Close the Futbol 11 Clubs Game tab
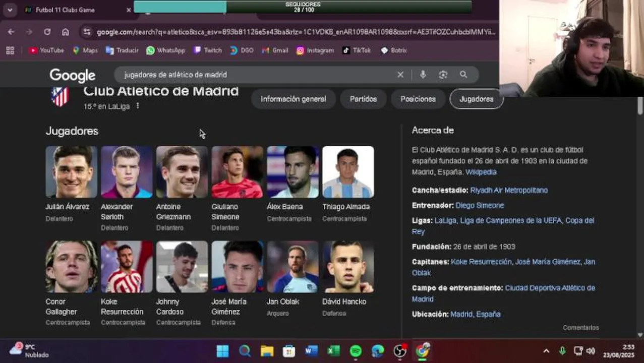644x363 pixels. point(129,10)
